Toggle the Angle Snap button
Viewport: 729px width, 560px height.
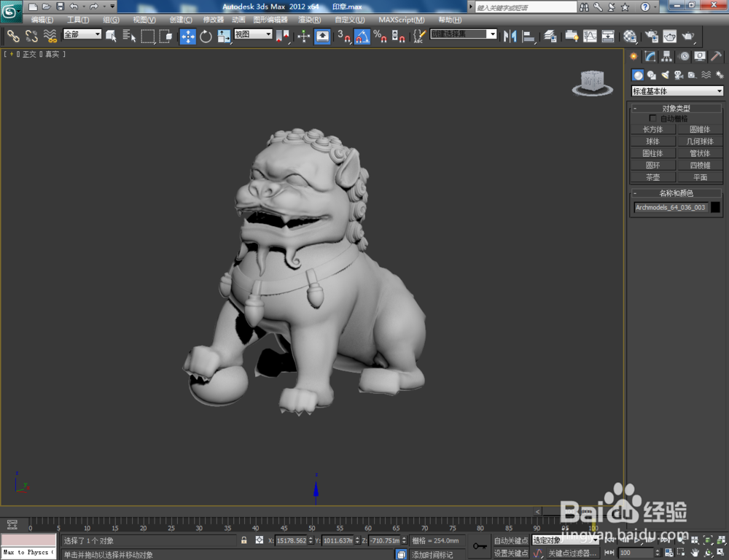[x=362, y=36]
